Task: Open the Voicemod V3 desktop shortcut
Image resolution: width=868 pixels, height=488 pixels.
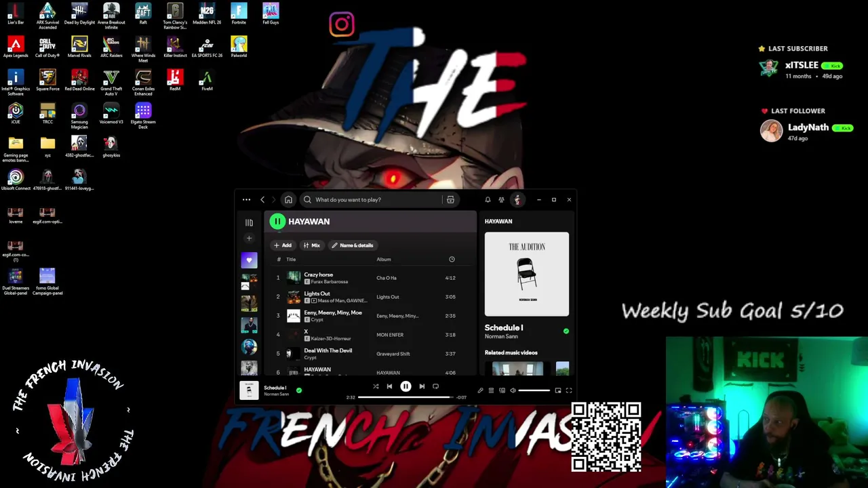Action: click(x=111, y=113)
